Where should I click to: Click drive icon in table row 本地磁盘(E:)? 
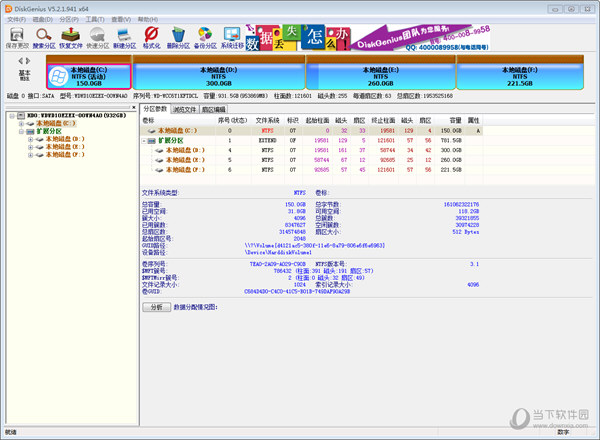pos(160,160)
